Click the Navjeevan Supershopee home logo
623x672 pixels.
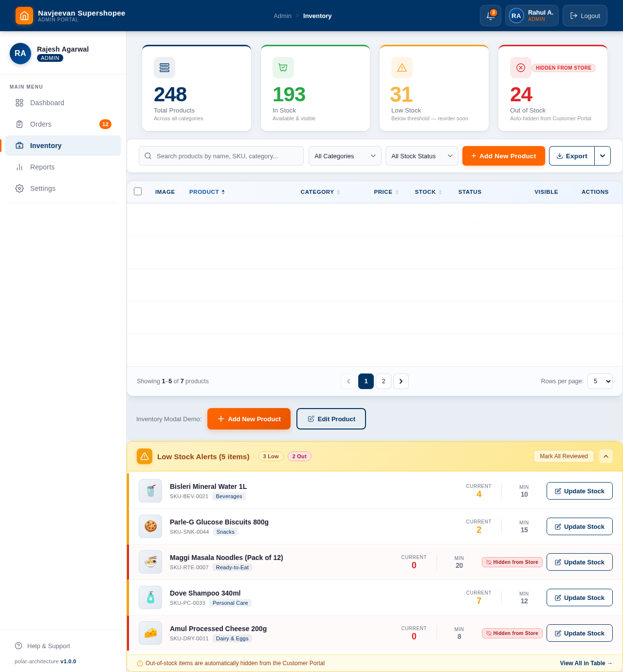click(x=24, y=16)
